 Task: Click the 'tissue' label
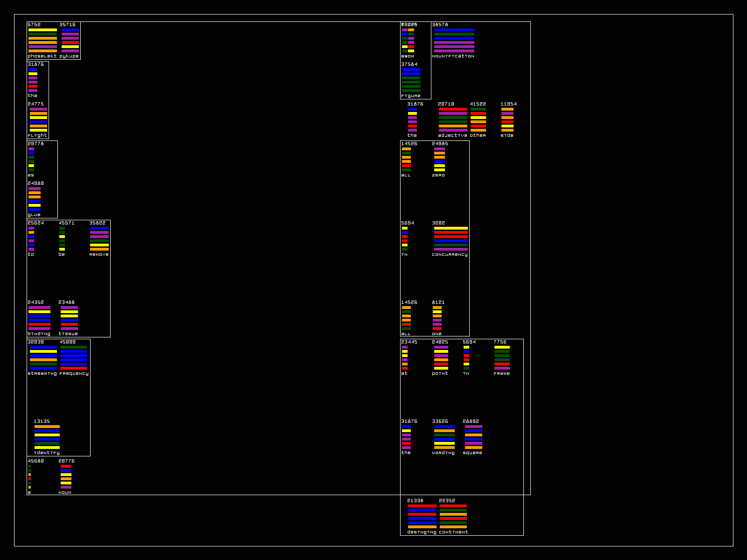[x=68, y=334]
